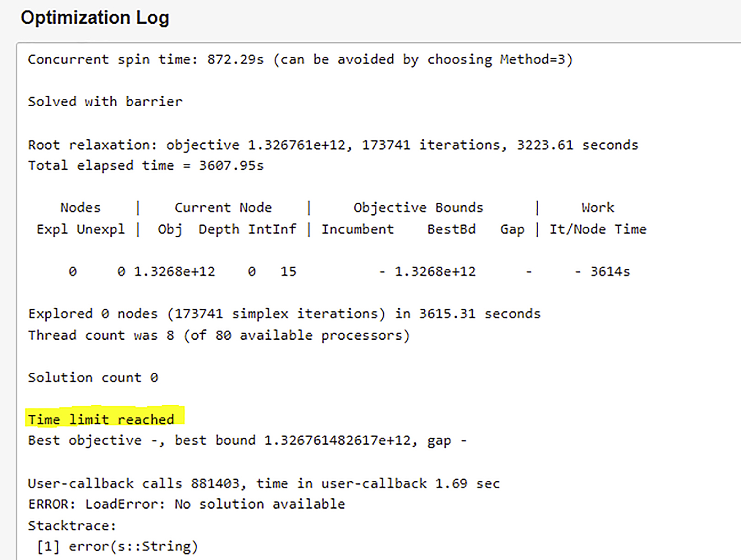
Task: Click the It/Node Time sub-column header
Action: tap(598, 229)
